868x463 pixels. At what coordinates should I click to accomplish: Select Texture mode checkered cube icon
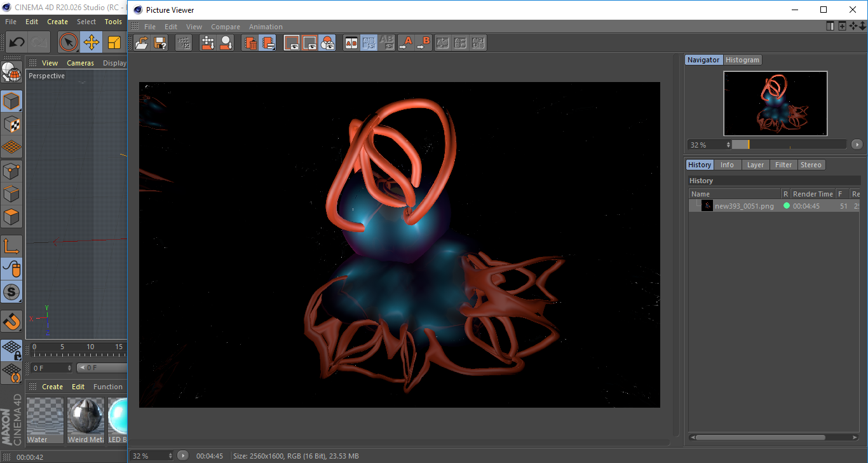(x=11, y=124)
